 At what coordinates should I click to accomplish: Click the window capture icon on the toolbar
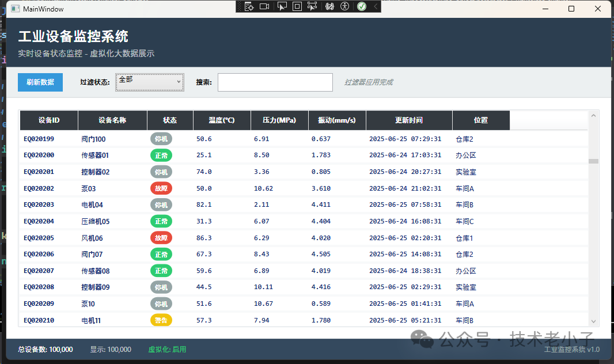(x=297, y=6)
